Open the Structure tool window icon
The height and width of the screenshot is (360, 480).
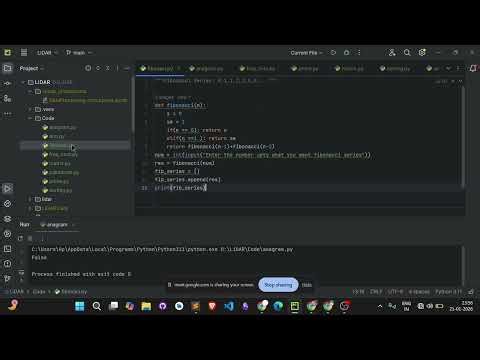(7, 98)
